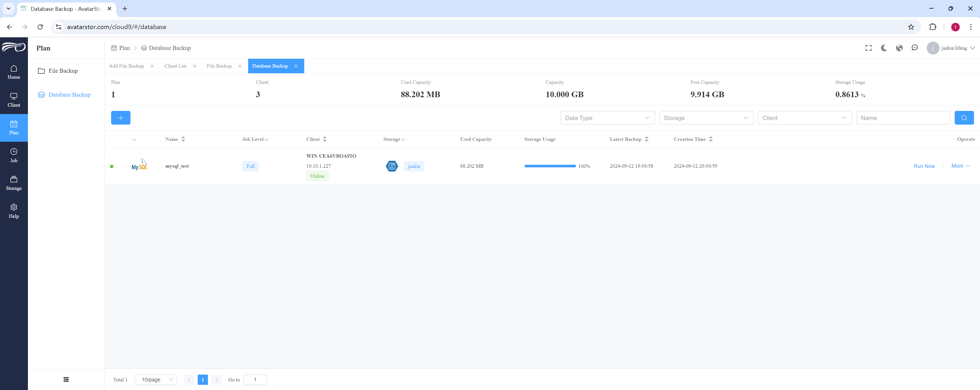This screenshot has width=980, height=390.
Task: Toggle fullscreen mode icon in header
Action: (869, 48)
